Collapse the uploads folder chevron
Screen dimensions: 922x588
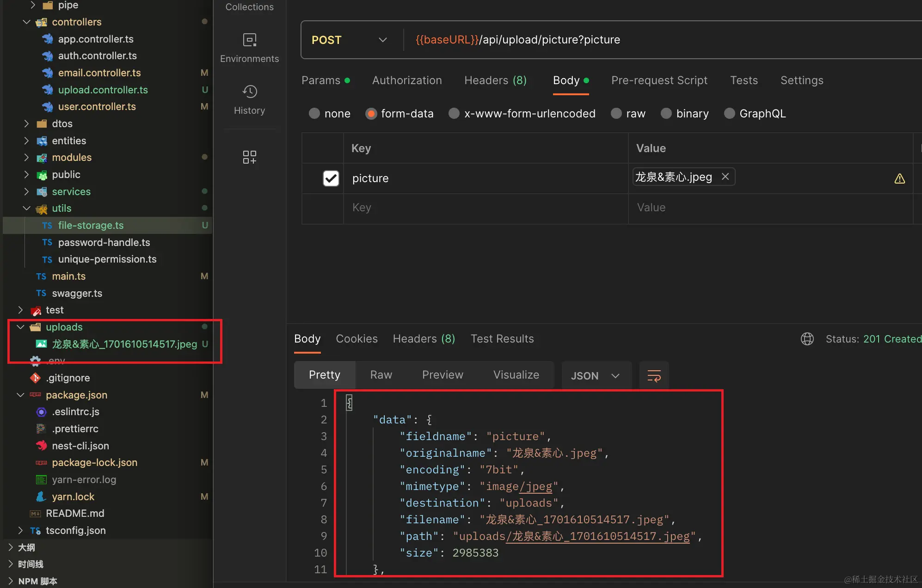[x=20, y=327]
